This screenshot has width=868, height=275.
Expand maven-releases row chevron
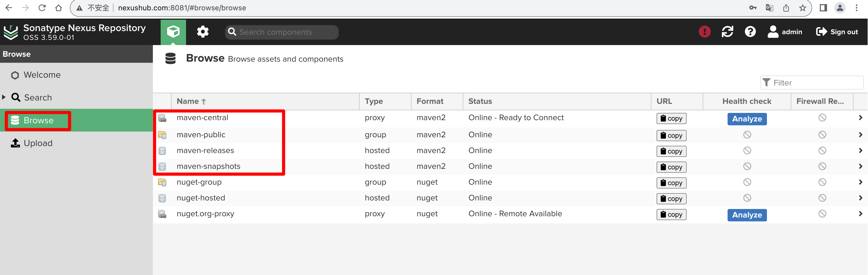[860, 151]
